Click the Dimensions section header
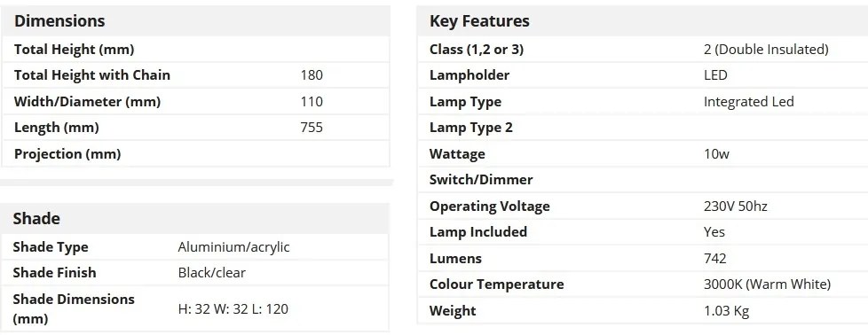 click(59, 21)
